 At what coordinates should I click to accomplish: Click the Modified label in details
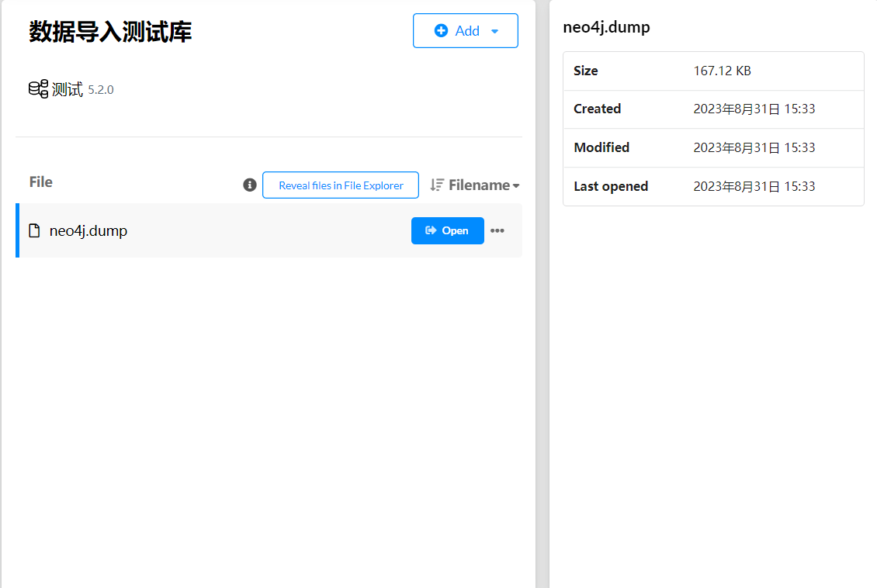[x=601, y=147]
